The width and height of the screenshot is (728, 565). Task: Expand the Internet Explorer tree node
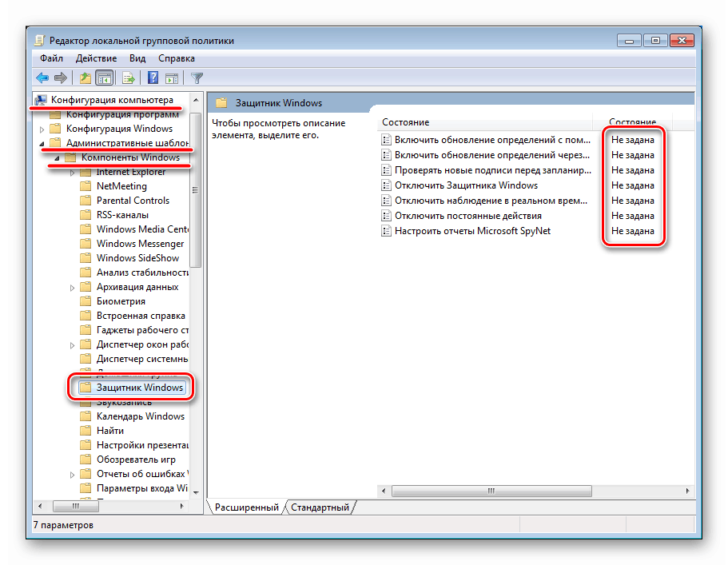point(70,171)
